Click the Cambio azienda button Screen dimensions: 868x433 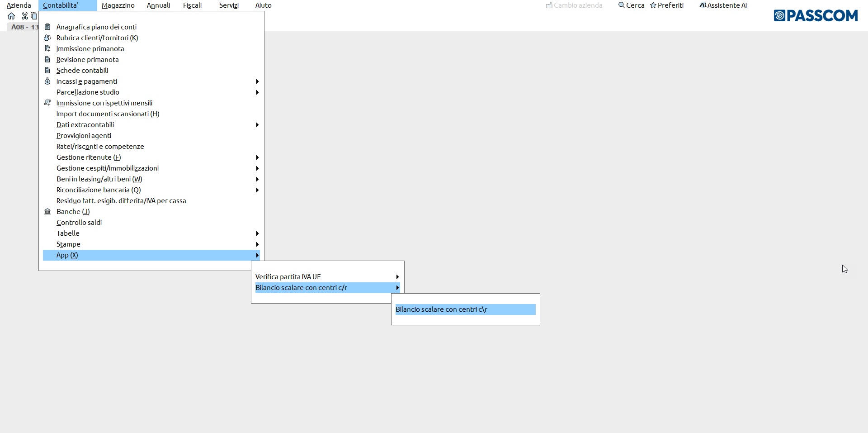574,5
